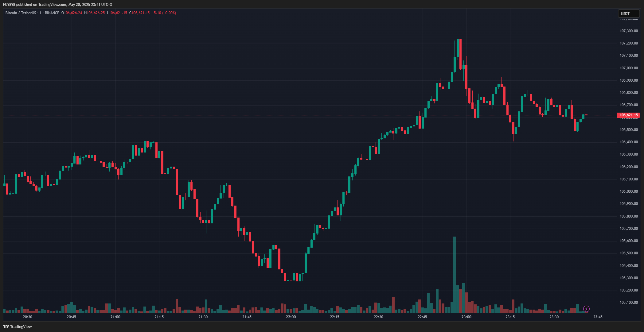Click the 20:30 label on time axis
Viewport: 644px width, 332px height.
tap(27, 317)
